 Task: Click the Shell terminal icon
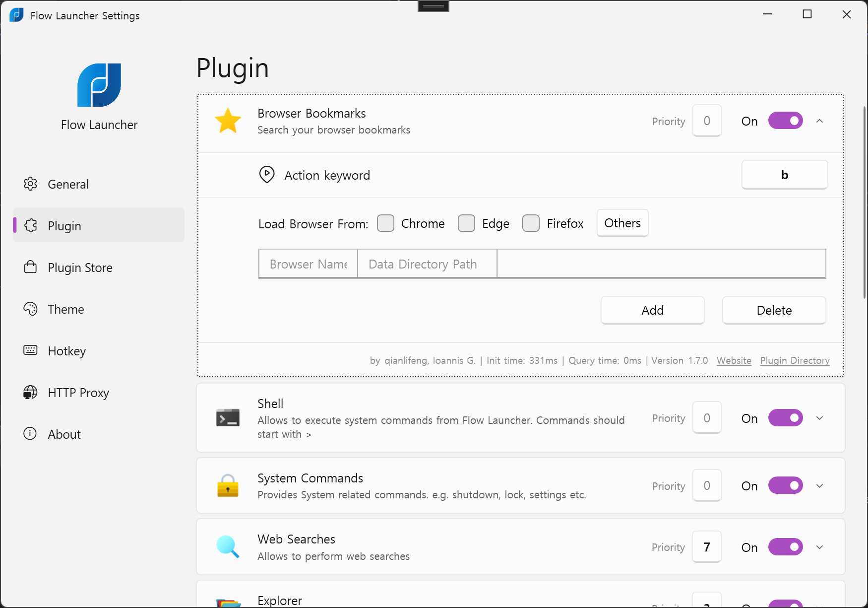[228, 418]
